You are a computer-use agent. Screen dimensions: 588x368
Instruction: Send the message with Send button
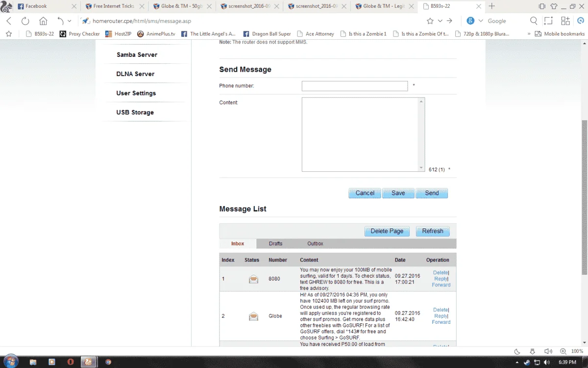[432, 193]
